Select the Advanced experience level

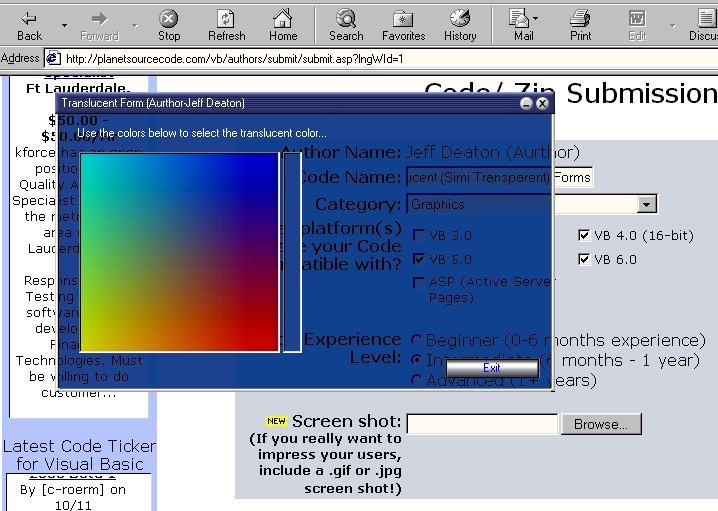[416, 379]
